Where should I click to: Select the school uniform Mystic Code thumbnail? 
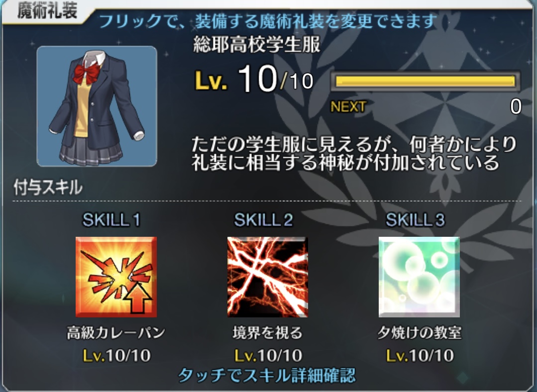coord(97,106)
